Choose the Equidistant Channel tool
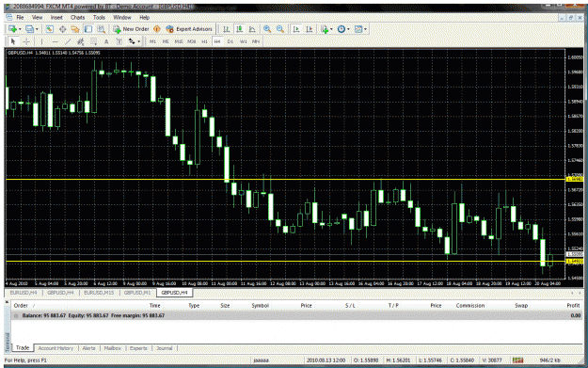This screenshot has height=368, width=588. 80,41
